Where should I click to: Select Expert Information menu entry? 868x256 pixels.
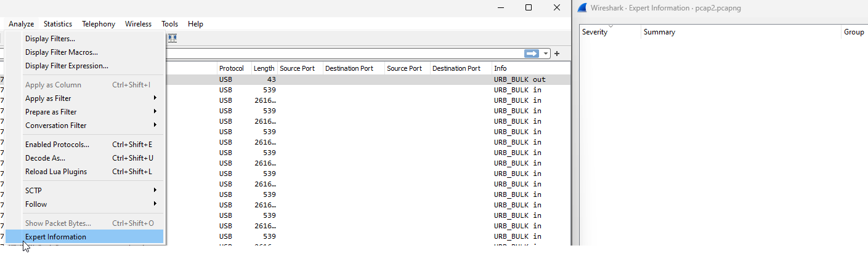pos(55,237)
